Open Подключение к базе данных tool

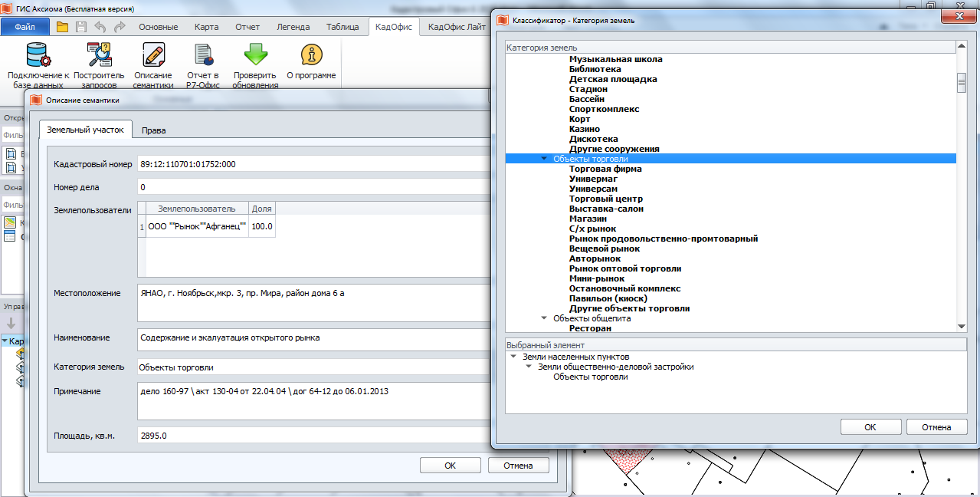(x=38, y=56)
